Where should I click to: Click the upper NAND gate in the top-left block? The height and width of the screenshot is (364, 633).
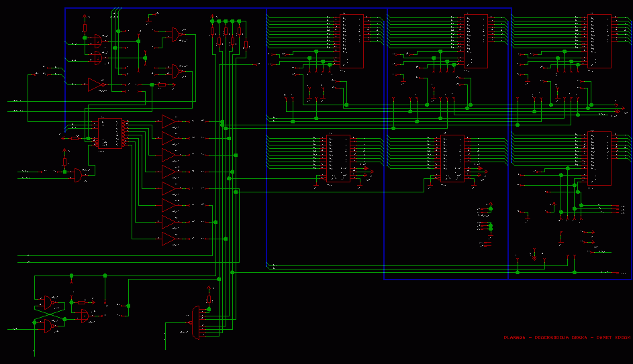coord(177,34)
